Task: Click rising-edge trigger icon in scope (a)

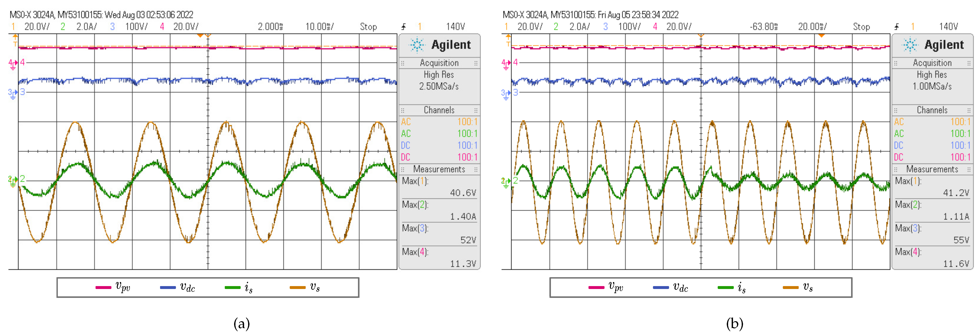Action: [x=404, y=27]
